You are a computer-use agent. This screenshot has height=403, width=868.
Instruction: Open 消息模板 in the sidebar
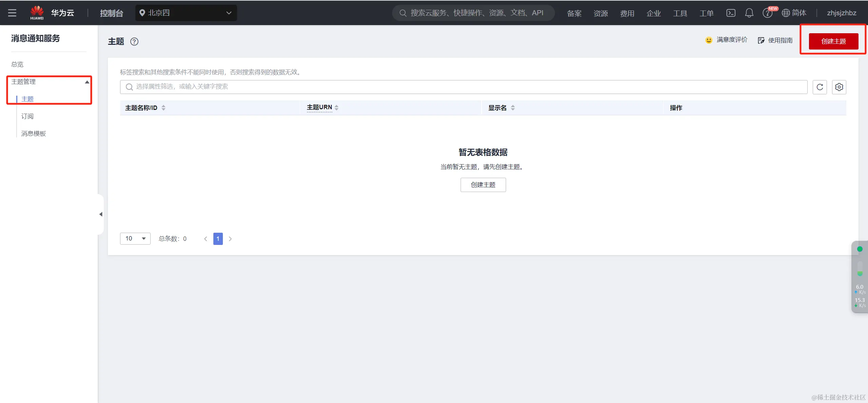pos(33,134)
